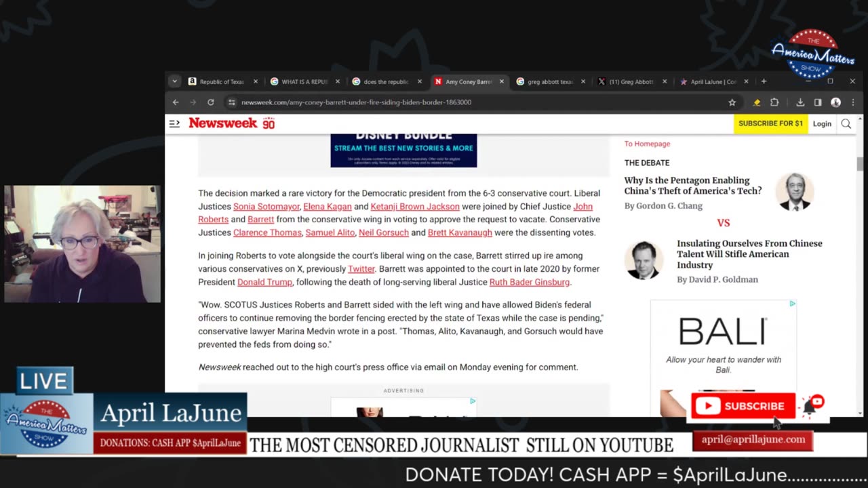868x488 pixels.
Task: Open the Ketanji Brown Jackson link
Action: 415,207
